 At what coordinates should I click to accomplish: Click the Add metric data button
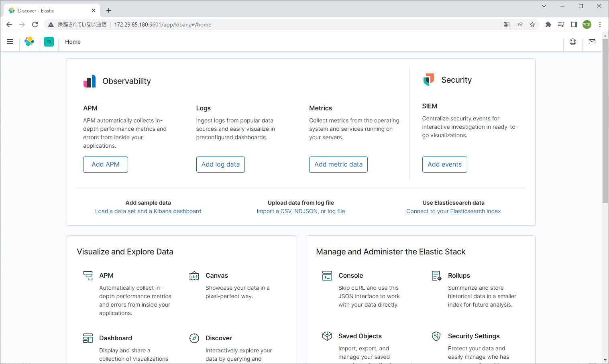pyautogui.click(x=338, y=165)
